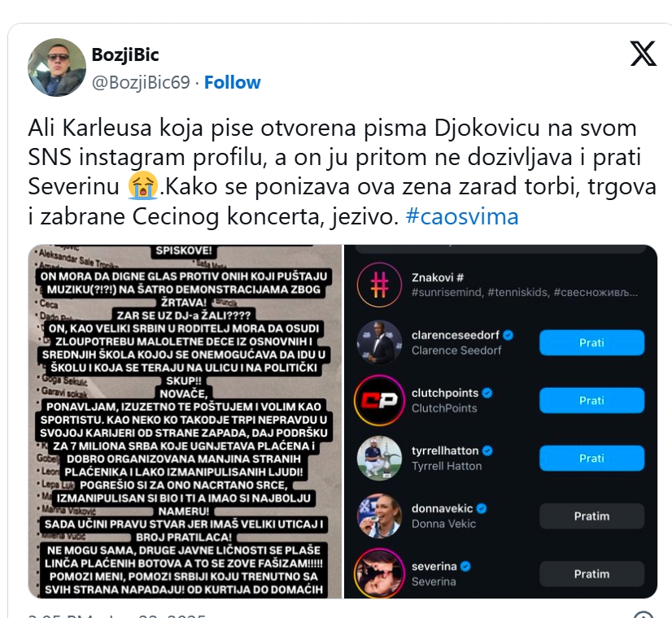The image size is (672, 618).
Task: View clarenceseedorf profile picture
Action: point(379,342)
